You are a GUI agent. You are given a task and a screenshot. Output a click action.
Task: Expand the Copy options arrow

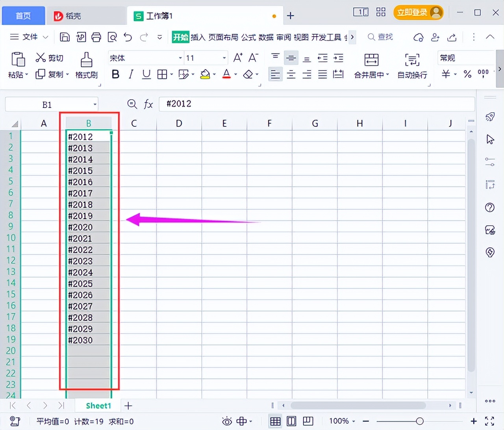click(x=67, y=74)
